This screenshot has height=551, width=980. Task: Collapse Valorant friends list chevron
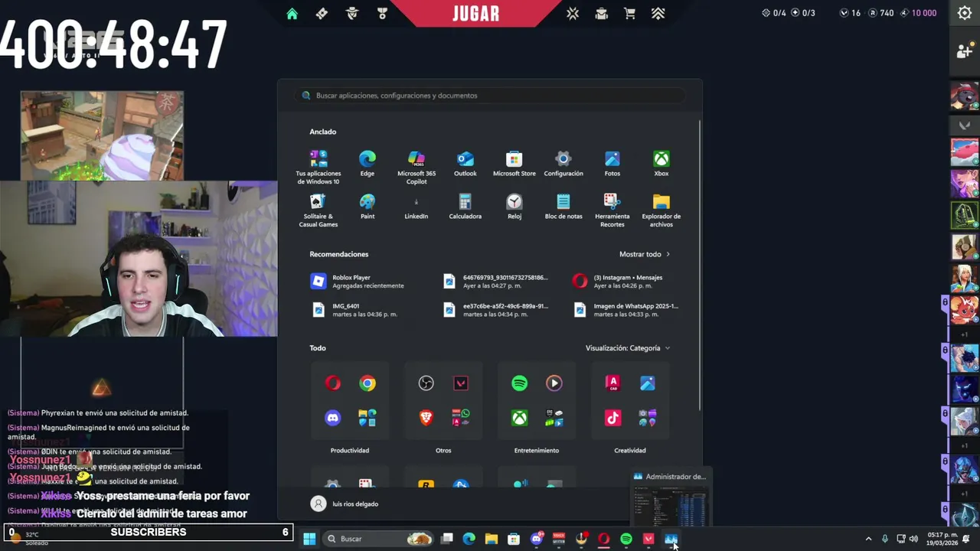click(965, 125)
